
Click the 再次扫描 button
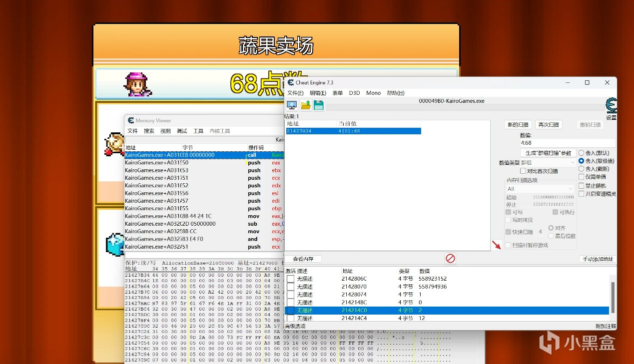coord(549,125)
